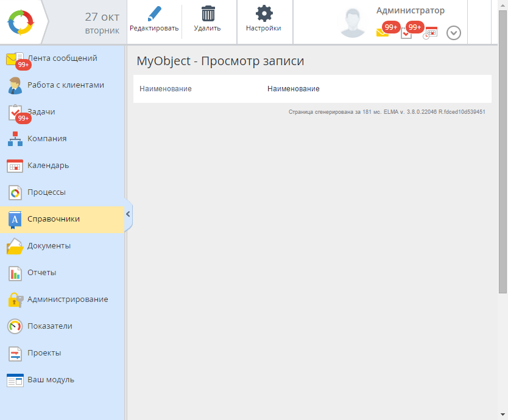This screenshot has width=508, height=420.
Task: Open Настройки gear icon
Action: click(x=264, y=15)
